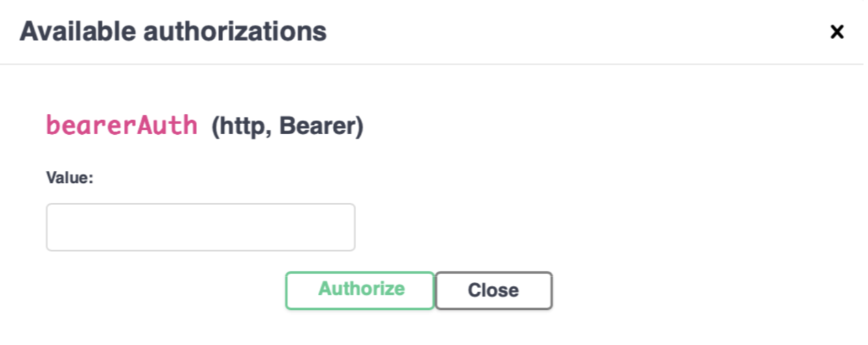Apply bearer authorization with the Authorize button
The width and height of the screenshot is (868, 345).
[x=360, y=290]
